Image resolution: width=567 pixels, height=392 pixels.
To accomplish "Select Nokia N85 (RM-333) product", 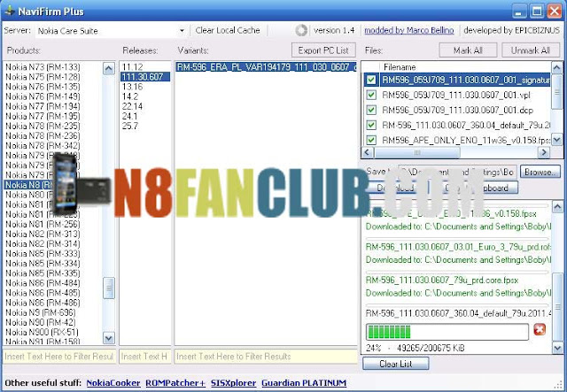I will pyautogui.click(x=43, y=254).
